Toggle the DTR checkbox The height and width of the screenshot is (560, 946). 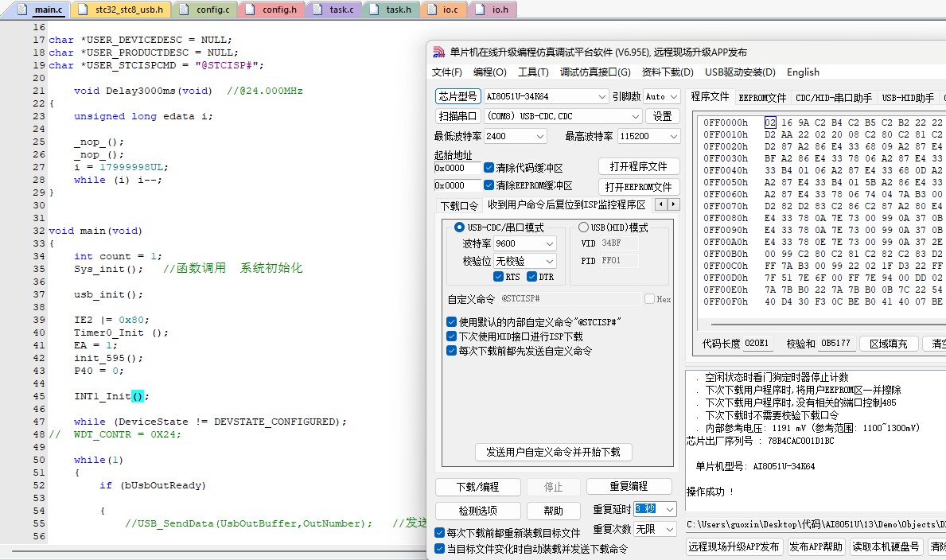pos(531,277)
